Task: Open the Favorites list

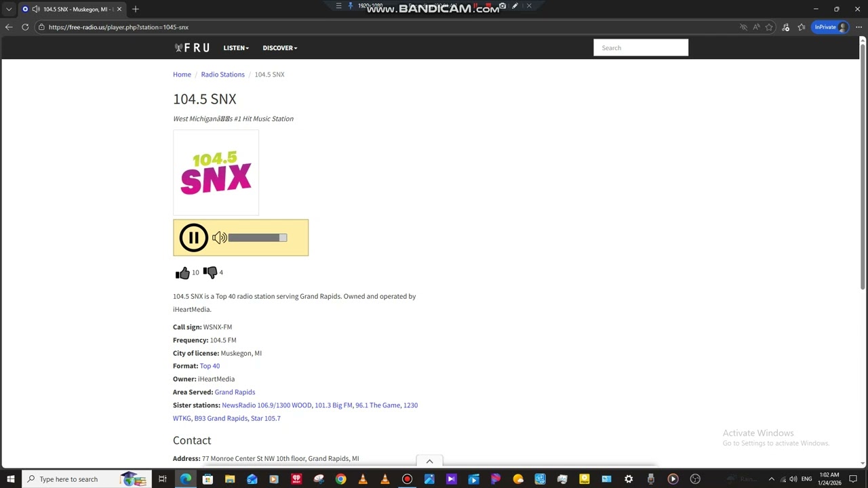Action: click(x=802, y=27)
